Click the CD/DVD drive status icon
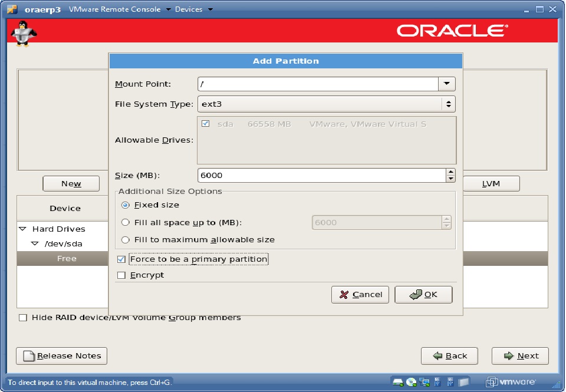 pos(411,382)
